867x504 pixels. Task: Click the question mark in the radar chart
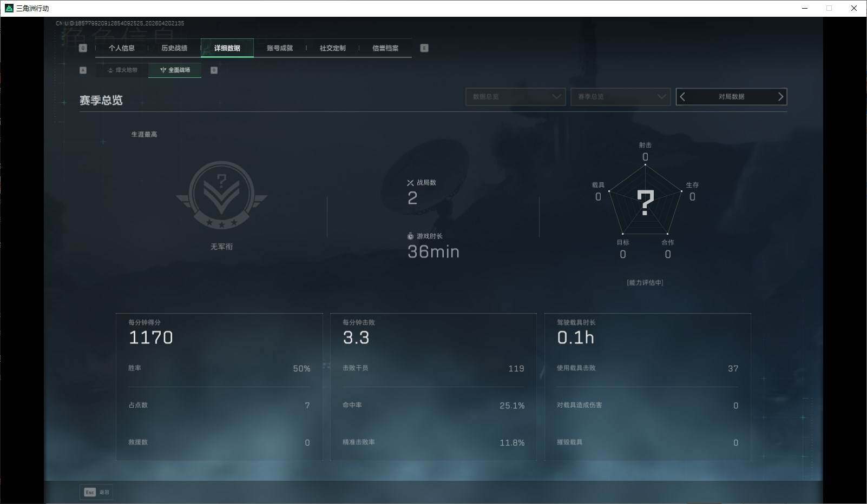[645, 203]
